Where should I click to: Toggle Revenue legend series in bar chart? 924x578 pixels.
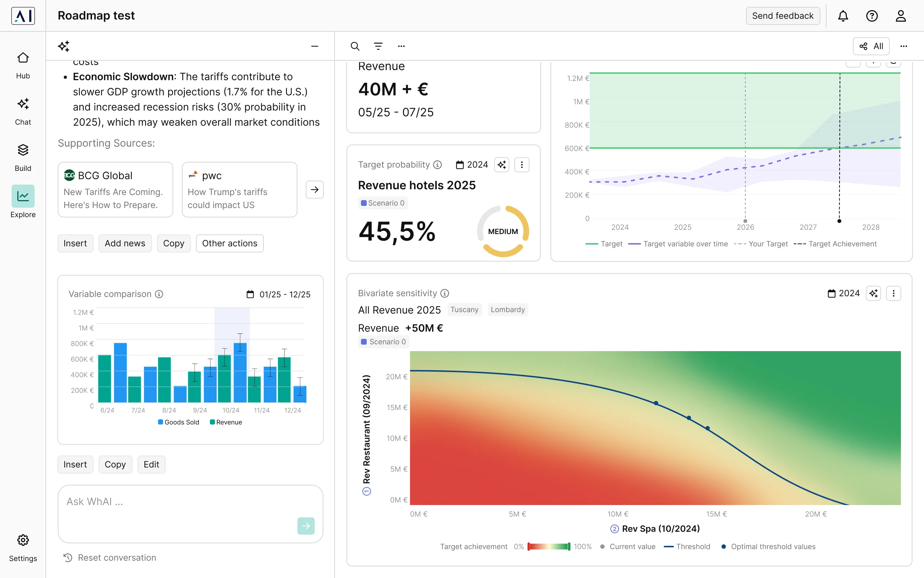pyautogui.click(x=226, y=422)
